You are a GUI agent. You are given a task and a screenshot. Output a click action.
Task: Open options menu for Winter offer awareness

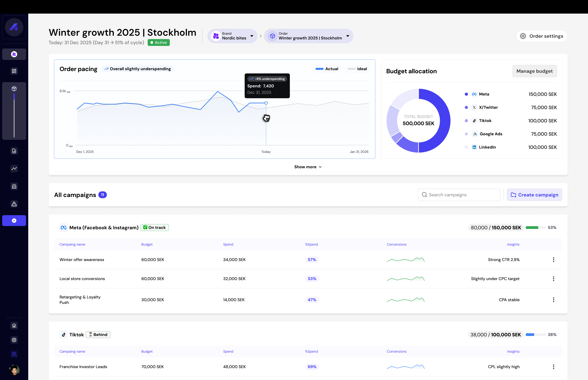[x=553, y=260]
